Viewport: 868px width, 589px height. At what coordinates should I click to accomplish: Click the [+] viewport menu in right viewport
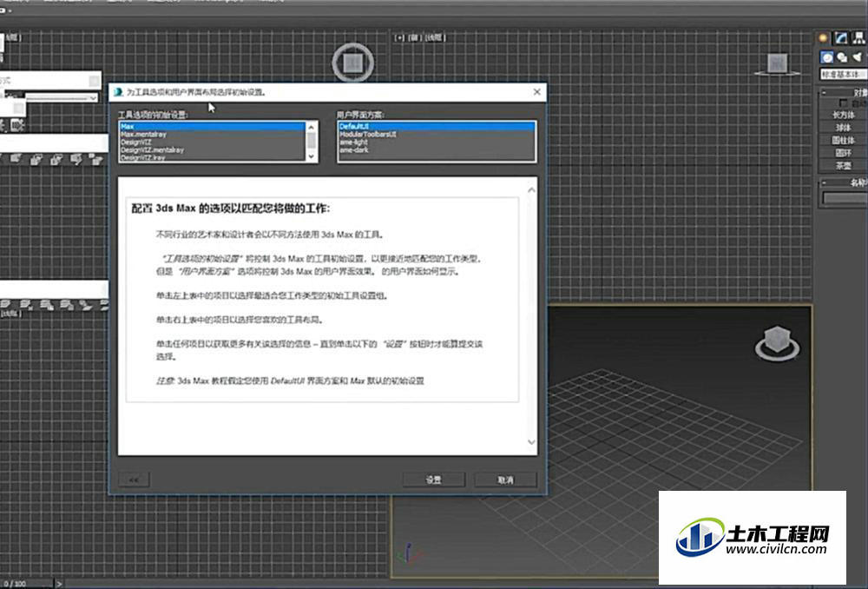click(x=399, y=37)
